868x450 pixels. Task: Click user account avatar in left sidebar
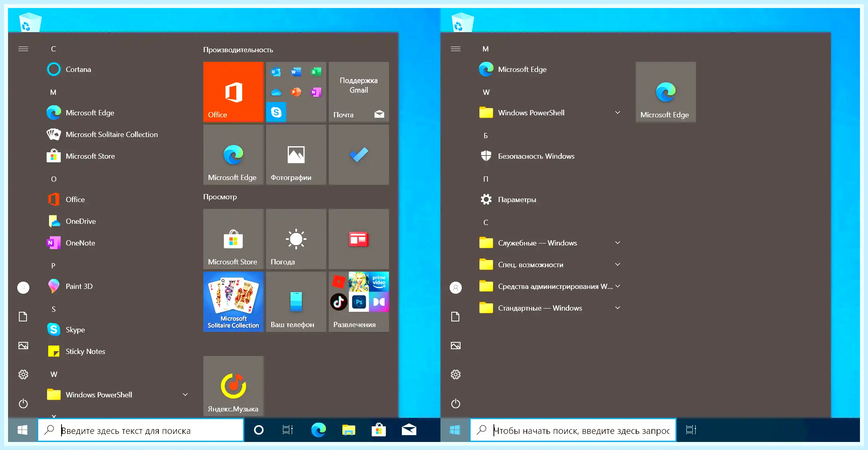point(23,288)
